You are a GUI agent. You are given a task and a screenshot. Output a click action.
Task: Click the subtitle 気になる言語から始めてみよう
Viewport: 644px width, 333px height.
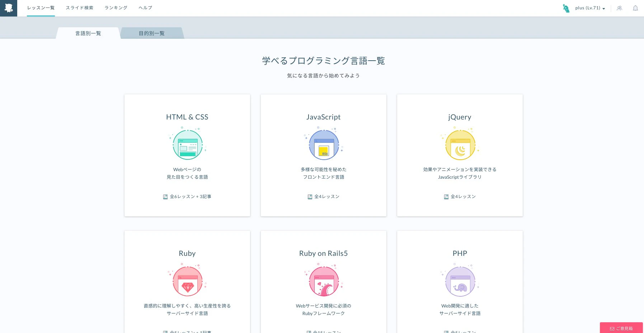click(324, 76)
